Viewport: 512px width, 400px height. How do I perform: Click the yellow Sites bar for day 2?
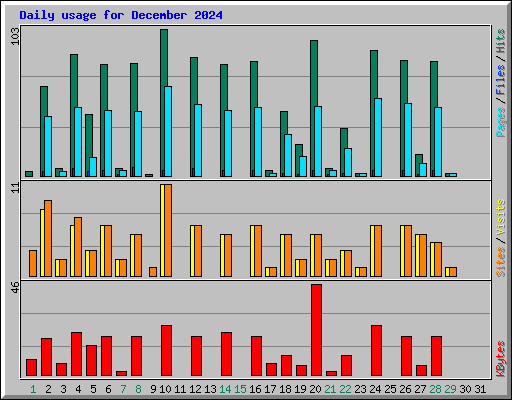pos(42,243)
